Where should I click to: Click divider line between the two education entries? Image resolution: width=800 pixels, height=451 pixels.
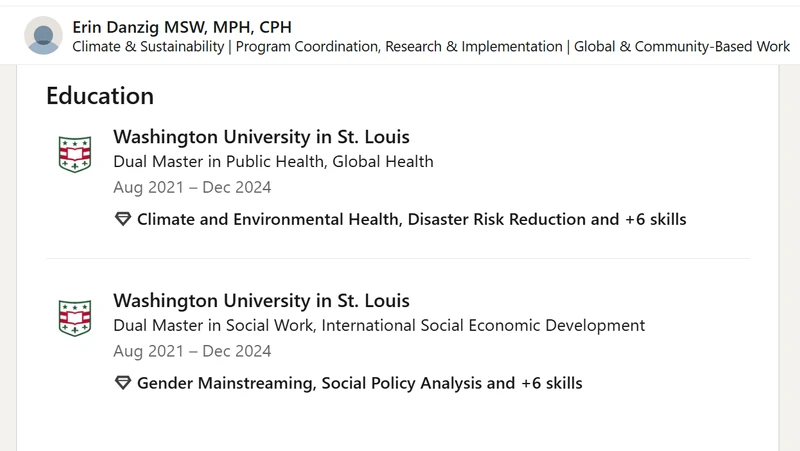[398, 259]
